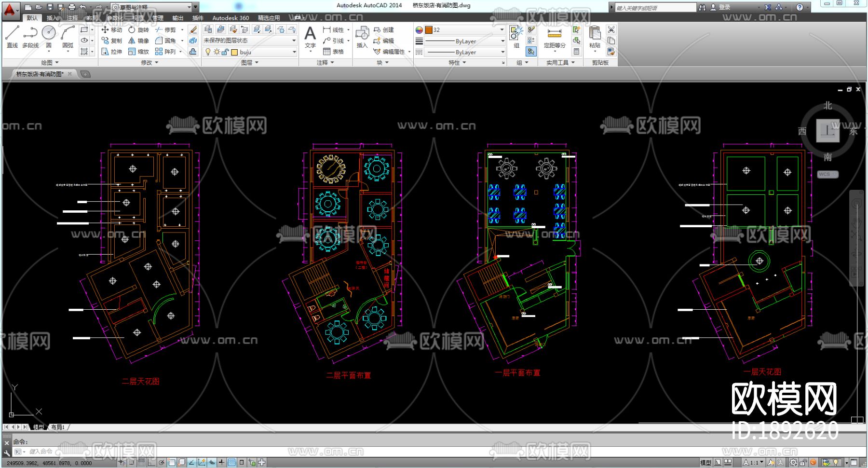Click the orange color 32 swatch
868x468 pixels.
pyautogui.click(x=429, y=30)
